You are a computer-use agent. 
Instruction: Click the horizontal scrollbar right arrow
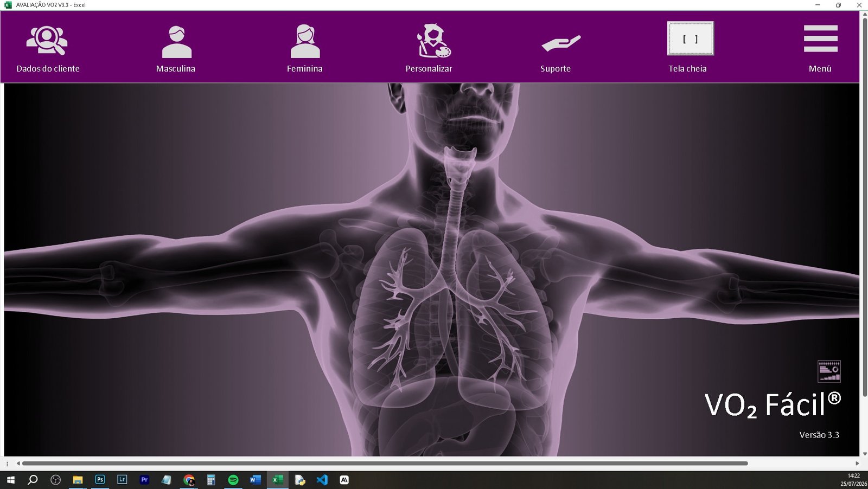pyautogui.click(x=857, y=464)
